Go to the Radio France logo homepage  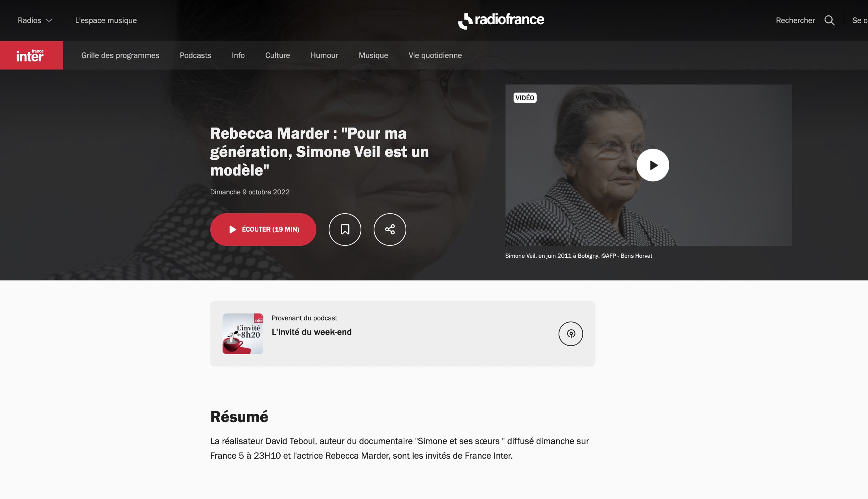(x=501, y=20)
